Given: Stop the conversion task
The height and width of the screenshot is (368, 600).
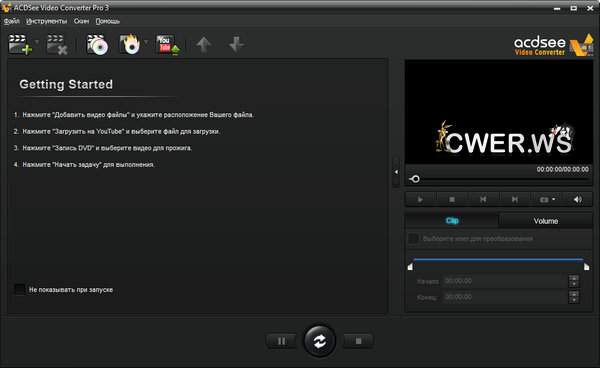Looking at the screenshot, I should (x=358, y=341).
